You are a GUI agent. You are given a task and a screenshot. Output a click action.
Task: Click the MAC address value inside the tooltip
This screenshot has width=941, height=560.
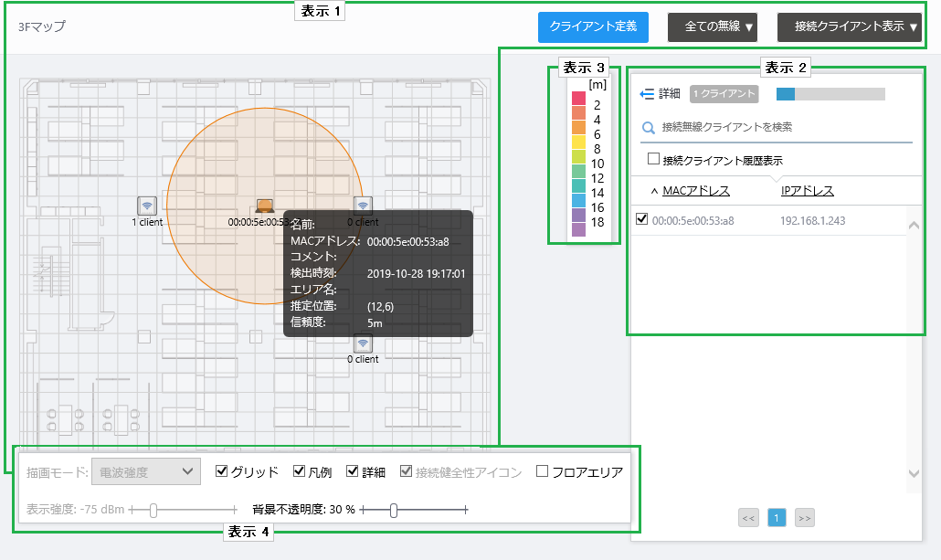click(408, 242)
